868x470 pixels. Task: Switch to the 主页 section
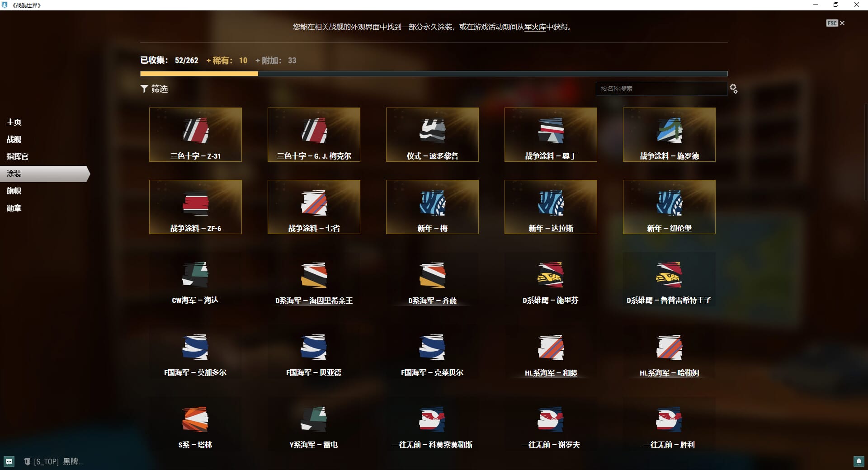(x=14, y=122)
